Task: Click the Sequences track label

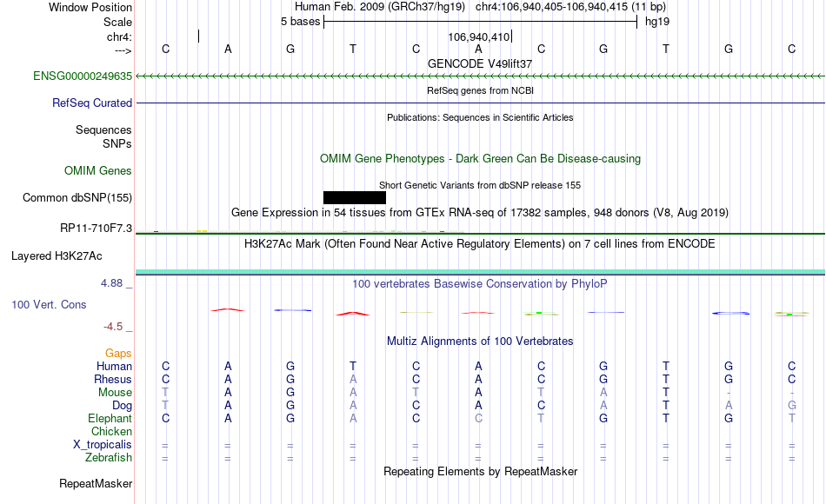Action: coord(103,129)
